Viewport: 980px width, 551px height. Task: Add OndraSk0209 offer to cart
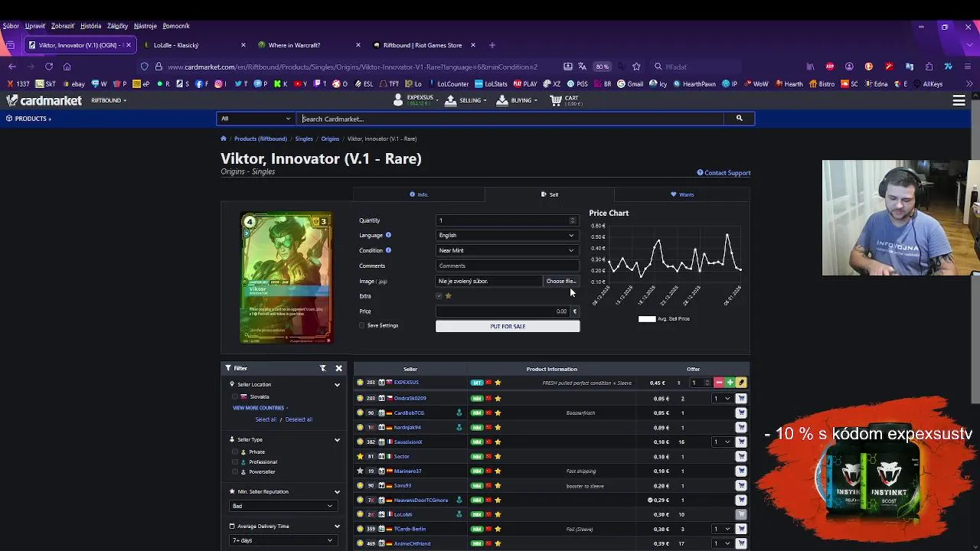click(741, 398)
